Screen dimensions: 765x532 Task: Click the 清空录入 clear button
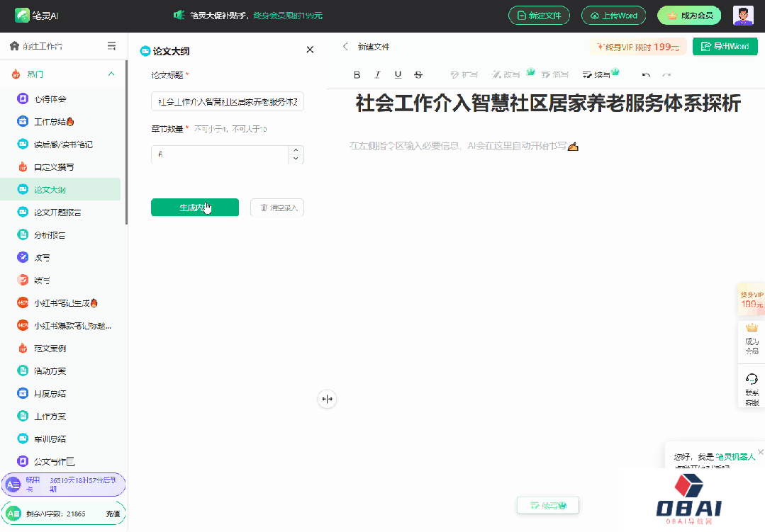[277, 208]
